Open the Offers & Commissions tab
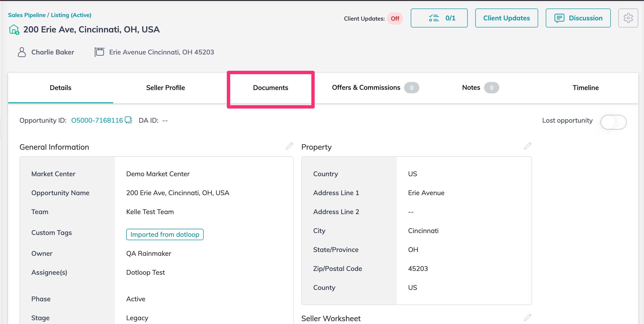This screenshot has height=324, width=644. pyautogui.click(x=366, y=88)
